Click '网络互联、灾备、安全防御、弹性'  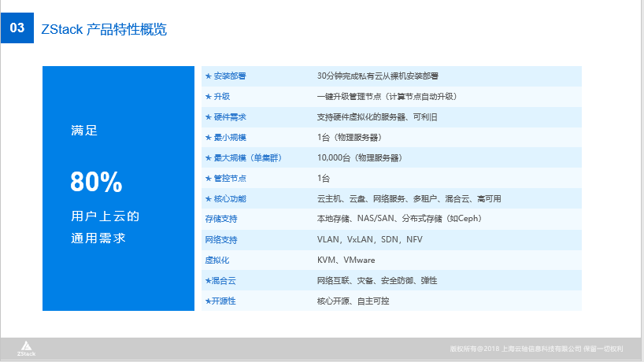(377, 281)
